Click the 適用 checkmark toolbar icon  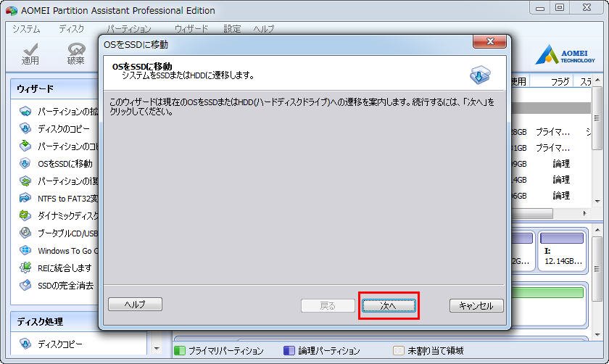[30, 49]
